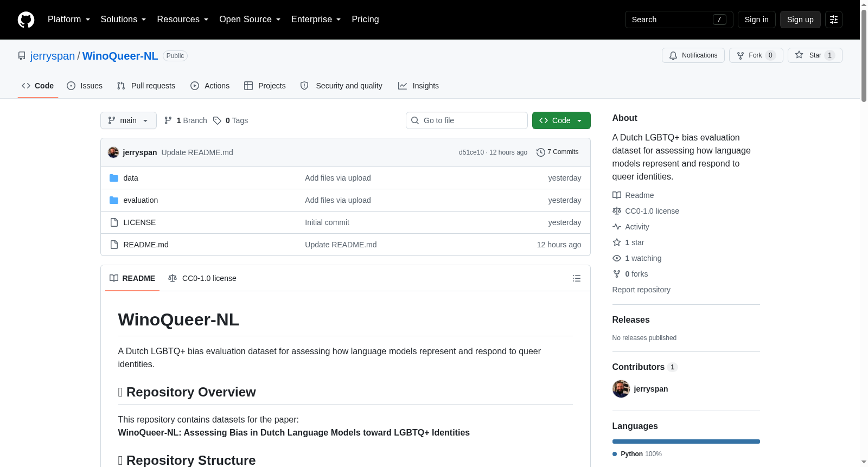Star the WinoQueer-NL repository
The width and height of the screenshot is (868, 467).
(815, 55)
